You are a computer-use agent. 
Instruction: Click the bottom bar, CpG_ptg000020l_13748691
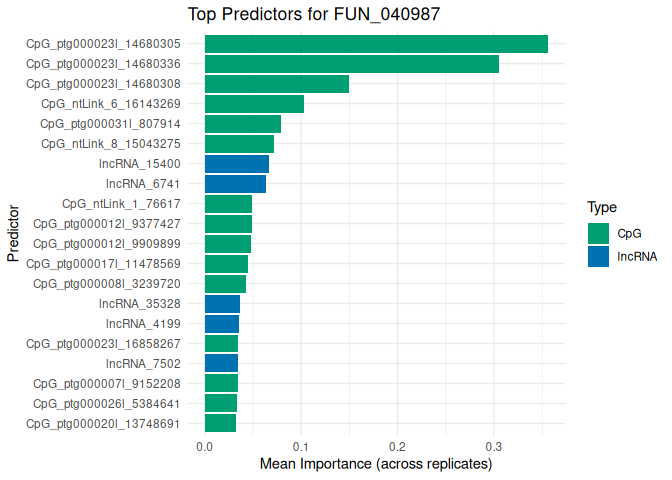pos(220,423)
